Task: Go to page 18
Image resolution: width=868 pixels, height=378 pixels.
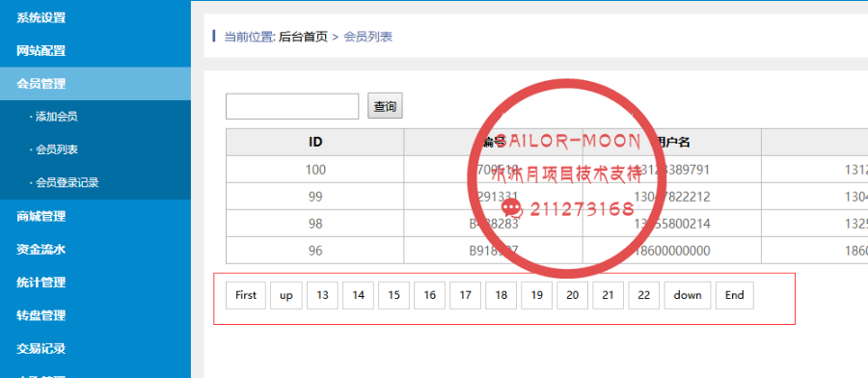Action: click(501, 295)
